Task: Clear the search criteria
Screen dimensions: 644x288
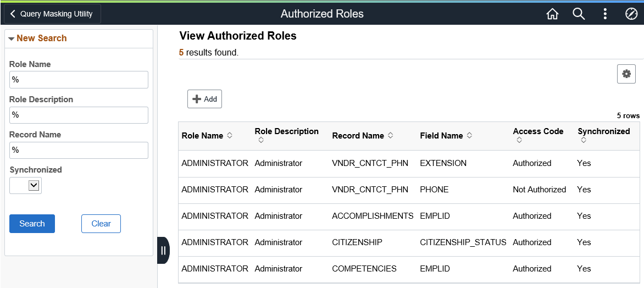Action: tap(101, 224)
